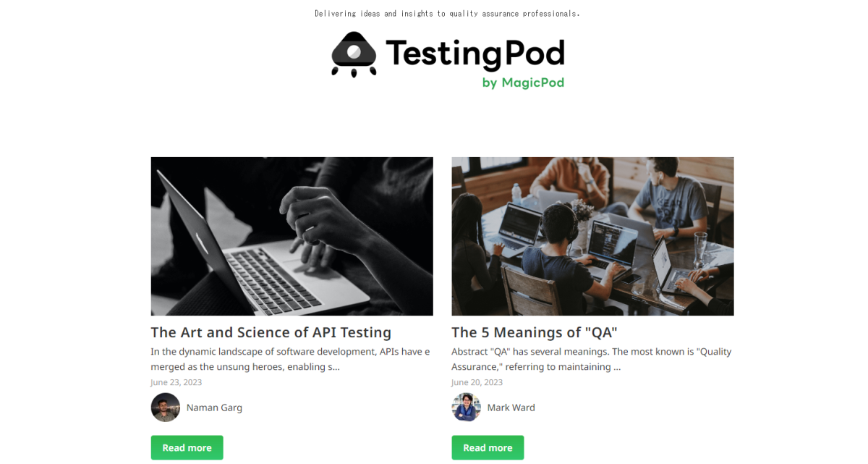This screenshot has height=464, width=868.
Task: Open the team working on laptops thumbnail
Action: coord(593,236)
